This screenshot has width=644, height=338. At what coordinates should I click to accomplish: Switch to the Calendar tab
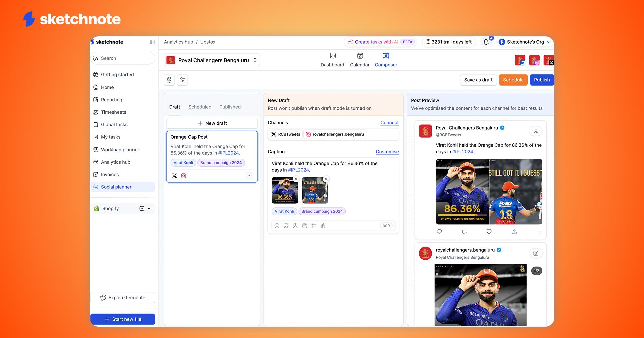(x=360, y=60)
